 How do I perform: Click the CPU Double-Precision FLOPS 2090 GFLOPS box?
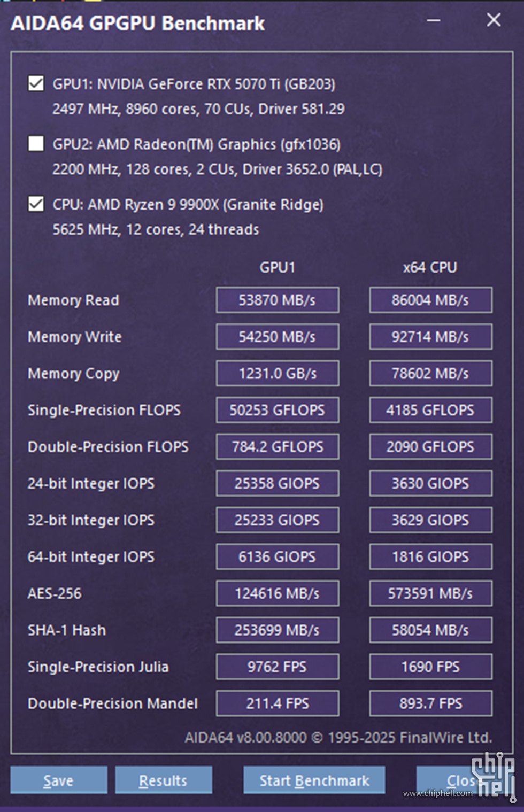coord(430,447)
